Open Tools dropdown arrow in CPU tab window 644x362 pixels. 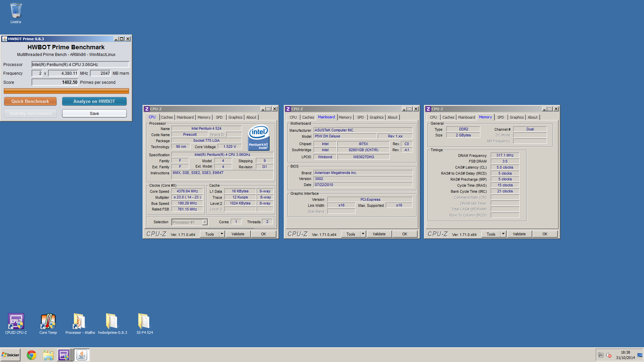pos(222,234)
